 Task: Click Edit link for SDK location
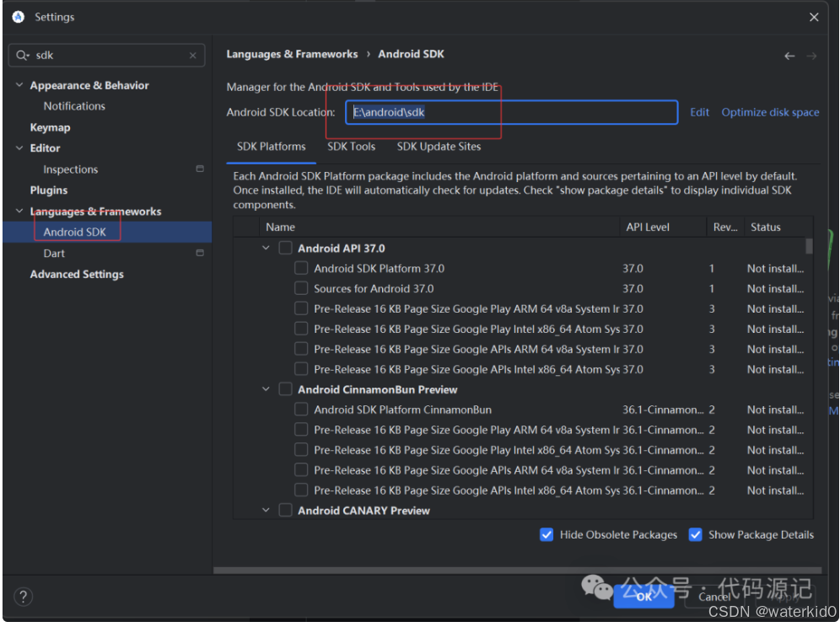tap(699, 112)
